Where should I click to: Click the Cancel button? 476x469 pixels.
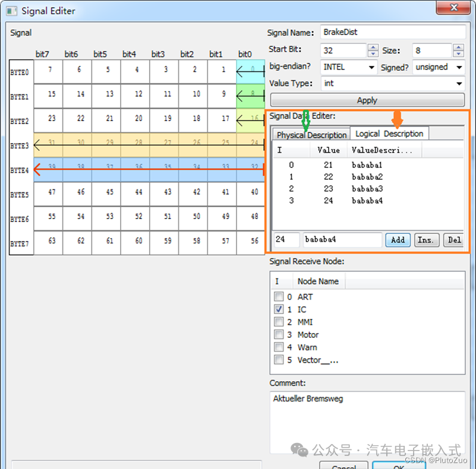pyautogui.click(x=344, y=465)
